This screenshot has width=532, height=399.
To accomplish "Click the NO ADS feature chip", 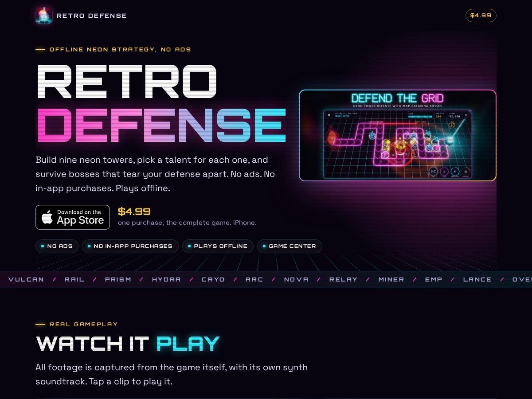I will 57,246.
